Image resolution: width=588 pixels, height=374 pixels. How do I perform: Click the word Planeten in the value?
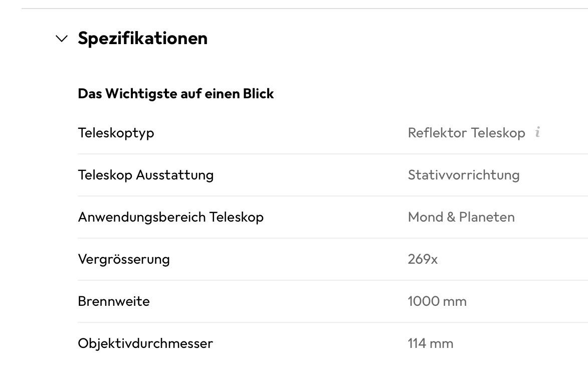(x=487, y=217)
